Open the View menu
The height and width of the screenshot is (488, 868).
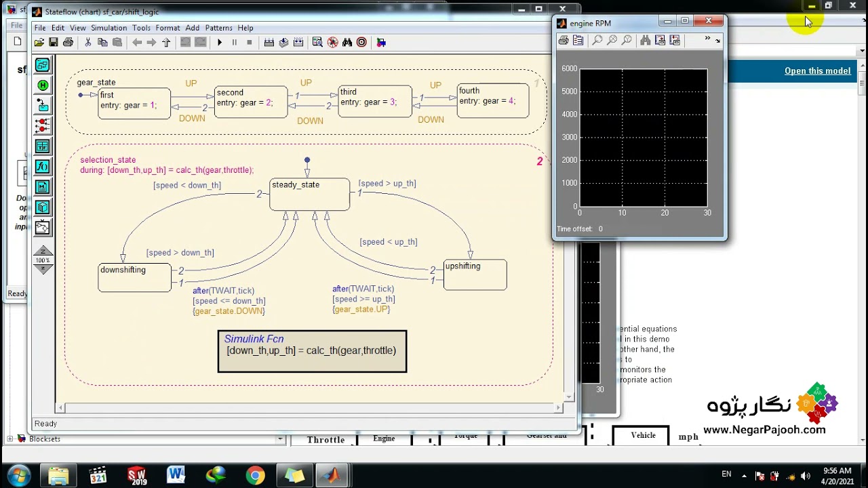(x=78, y=28)
